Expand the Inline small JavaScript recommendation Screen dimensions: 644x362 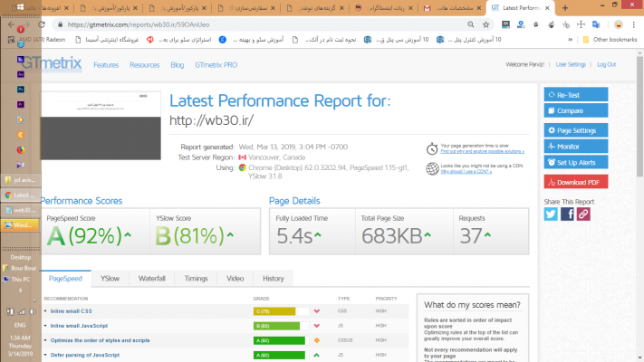tap(79, 326)
